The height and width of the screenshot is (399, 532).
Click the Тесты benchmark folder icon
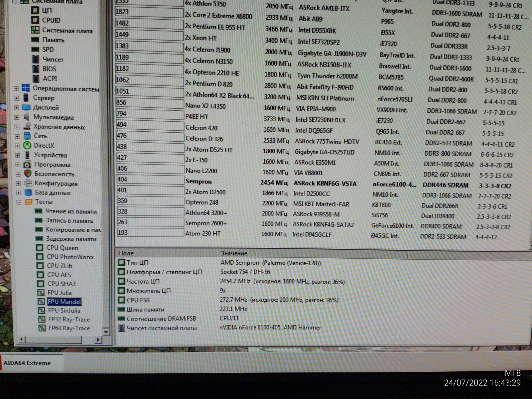click(x=29, y=202)
